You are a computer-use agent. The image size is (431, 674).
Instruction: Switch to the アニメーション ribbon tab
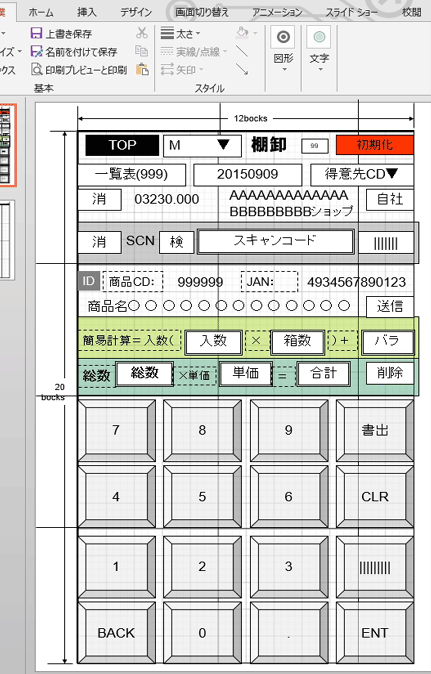tap(277, 12)
